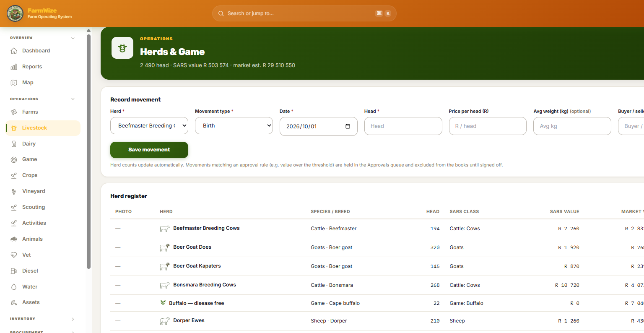This screenshot has width=644, height=333.
Task: Click the Map icon in sidebar
Action: (14, 83)
